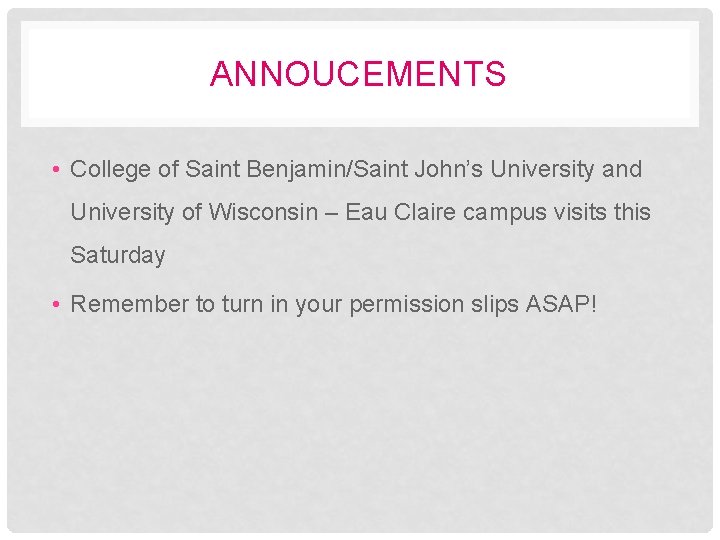Click the word "Saturday"
The width and height of the screenshot is (720, 540).
118,255
